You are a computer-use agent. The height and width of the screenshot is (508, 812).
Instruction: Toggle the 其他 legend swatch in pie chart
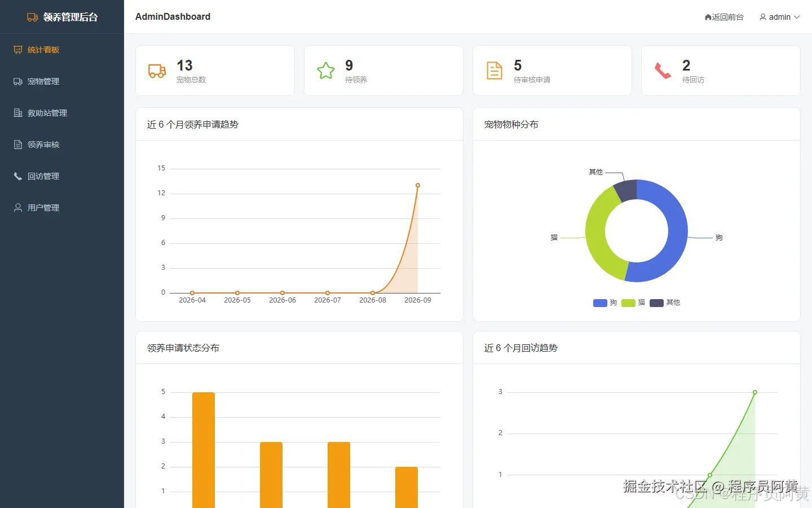[656, 303]
